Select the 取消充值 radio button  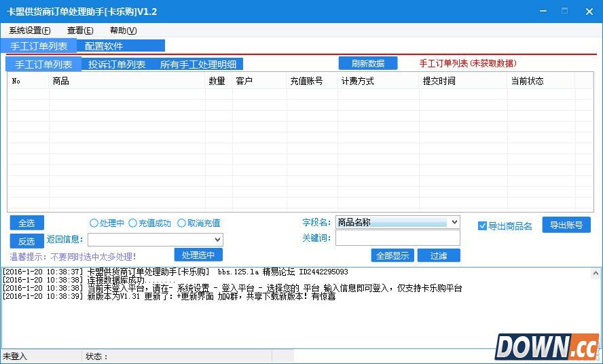199,223
